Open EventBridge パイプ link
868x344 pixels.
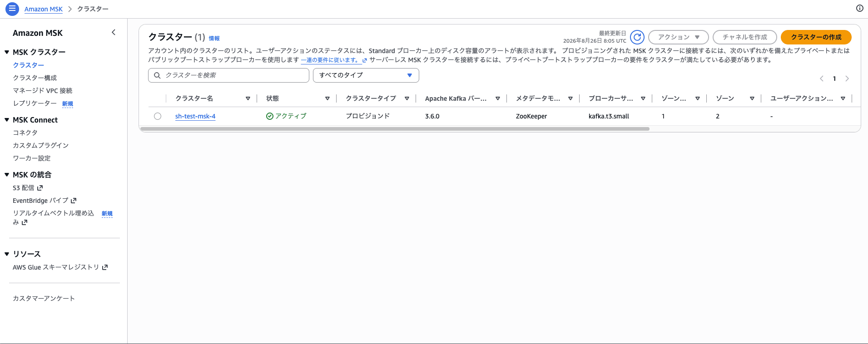40,200
